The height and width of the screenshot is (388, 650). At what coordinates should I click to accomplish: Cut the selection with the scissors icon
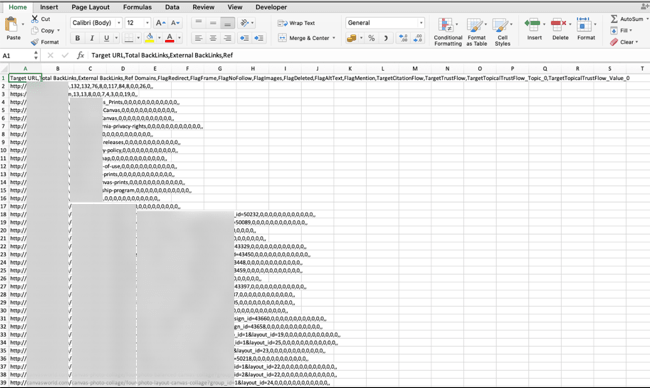[x=35, y=19]
